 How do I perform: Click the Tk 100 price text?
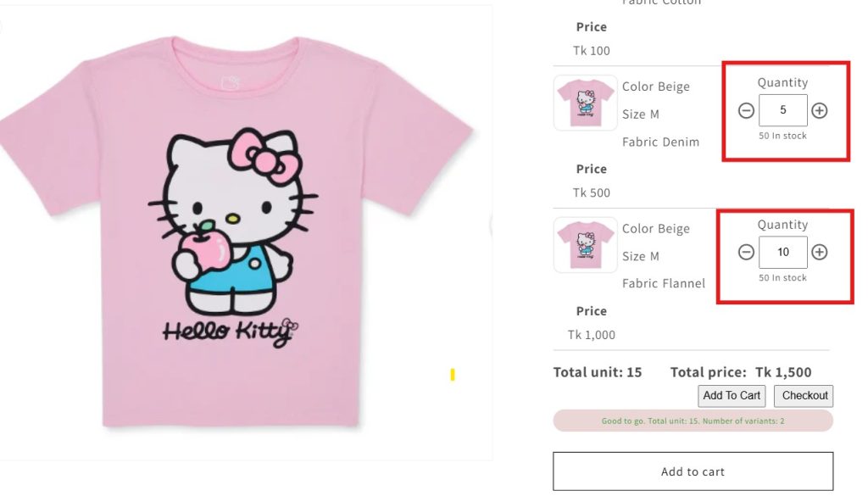[592, 50]
